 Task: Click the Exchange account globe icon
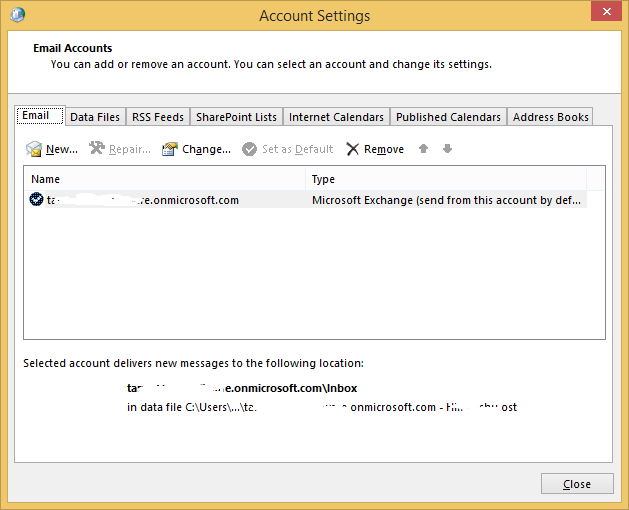tap(37, 199)
